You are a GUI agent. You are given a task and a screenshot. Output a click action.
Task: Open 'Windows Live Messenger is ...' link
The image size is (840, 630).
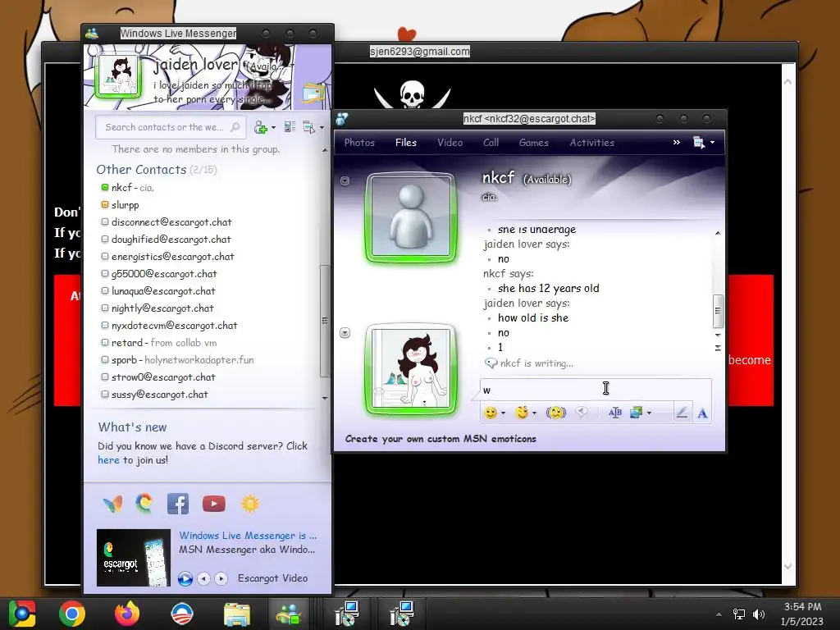coord(248,535)
